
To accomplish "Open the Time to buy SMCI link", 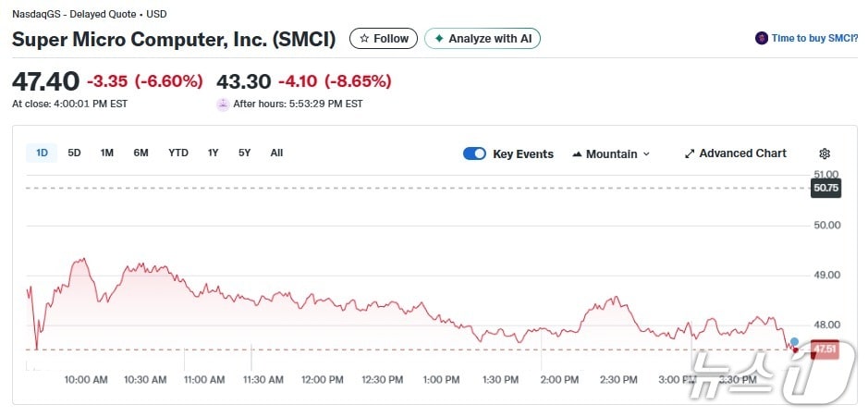I will (814, 39).
